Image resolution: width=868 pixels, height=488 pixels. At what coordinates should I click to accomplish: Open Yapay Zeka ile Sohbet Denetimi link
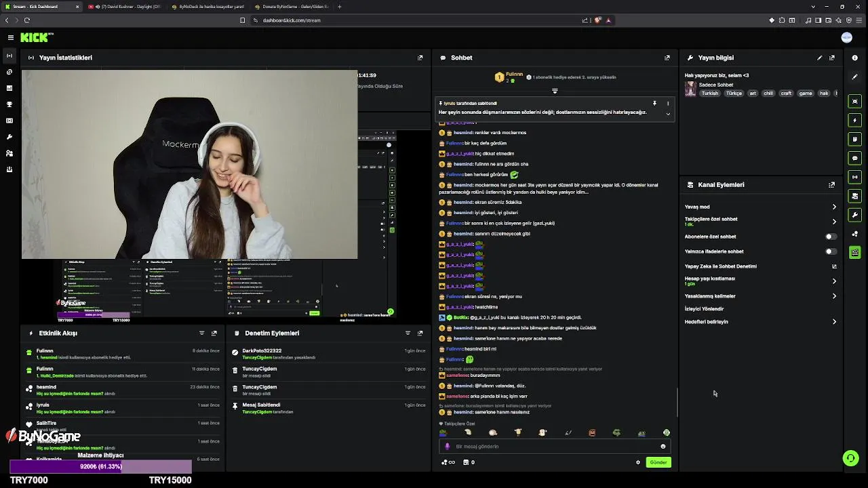point(761,266)
